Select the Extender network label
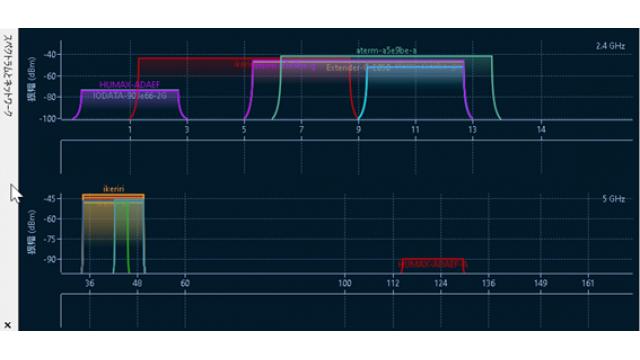The height and width of the screenshot is (360, 640). pyautogui.click(x=358, y=68)
